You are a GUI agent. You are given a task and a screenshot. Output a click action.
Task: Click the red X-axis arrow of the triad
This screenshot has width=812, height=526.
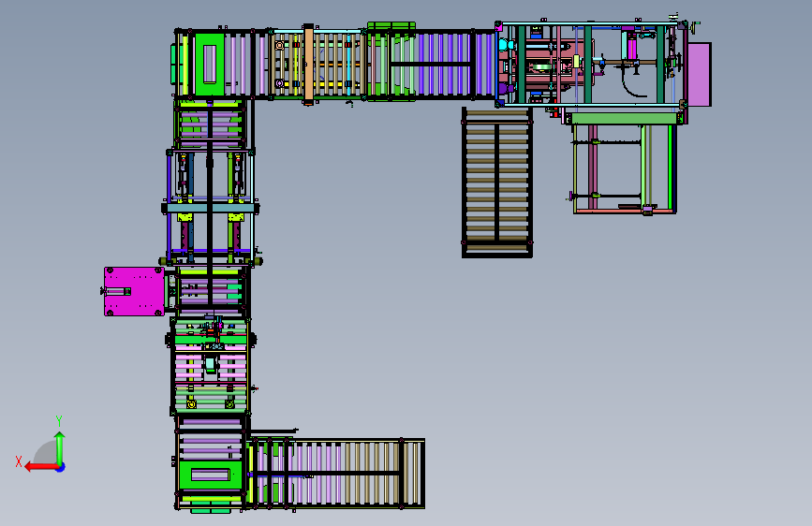pos(41,467)
